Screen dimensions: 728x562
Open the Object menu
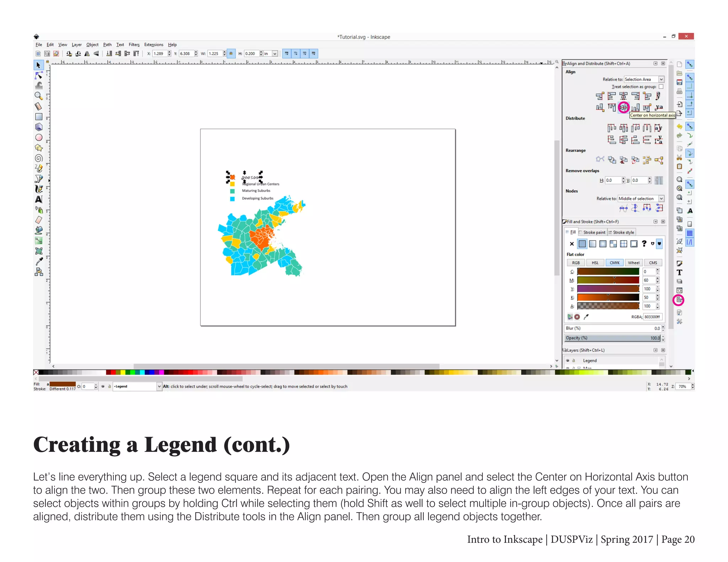tap(92, 45)
